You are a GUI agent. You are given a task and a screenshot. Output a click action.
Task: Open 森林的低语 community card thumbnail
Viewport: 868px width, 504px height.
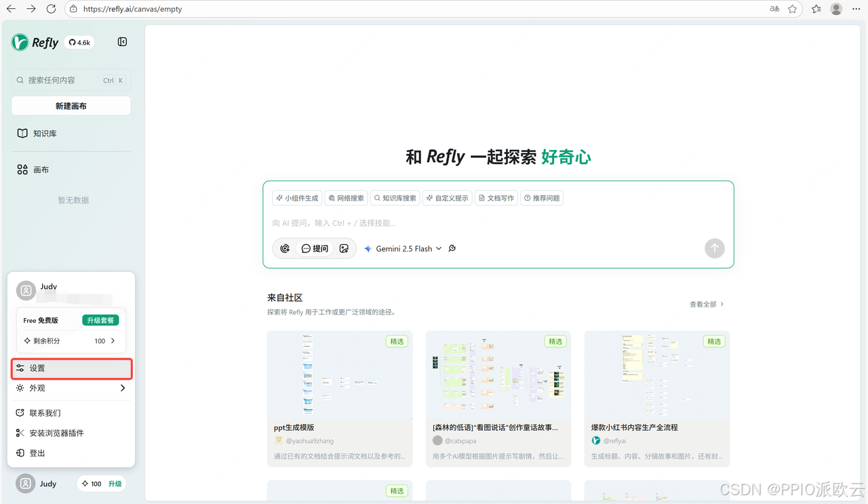(498, 374)
